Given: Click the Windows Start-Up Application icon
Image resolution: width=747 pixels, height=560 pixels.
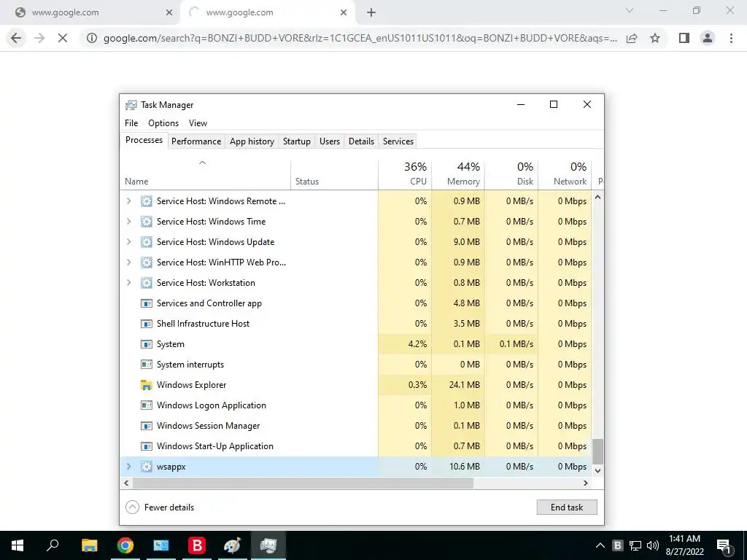Looking at the screenshot, I should [146, 446].
